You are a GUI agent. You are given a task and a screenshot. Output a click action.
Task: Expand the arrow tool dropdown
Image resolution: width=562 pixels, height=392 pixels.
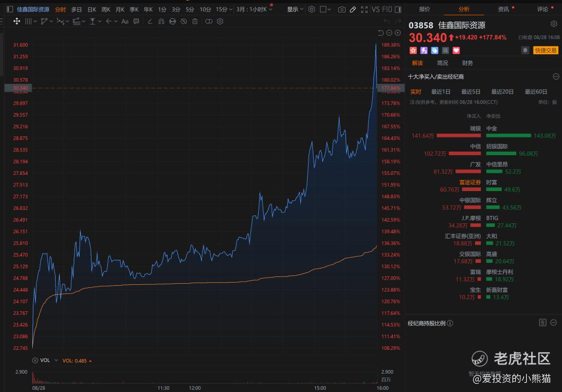pos(116,21)
